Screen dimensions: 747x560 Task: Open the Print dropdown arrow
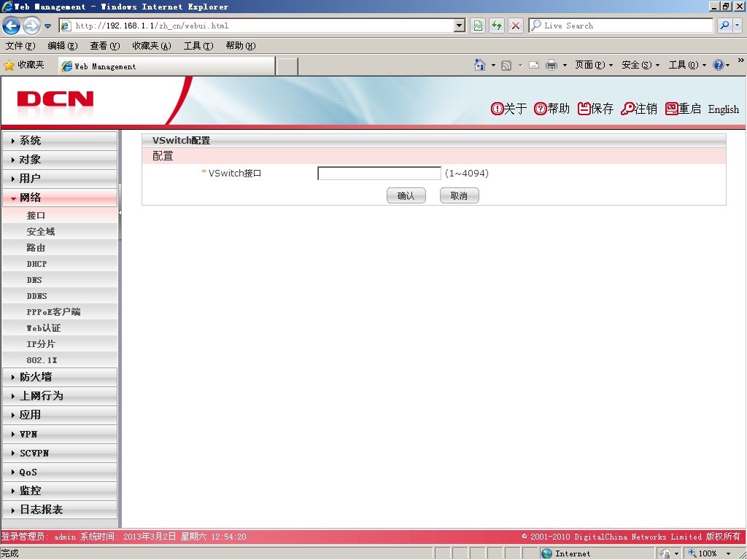click(565, 65)
